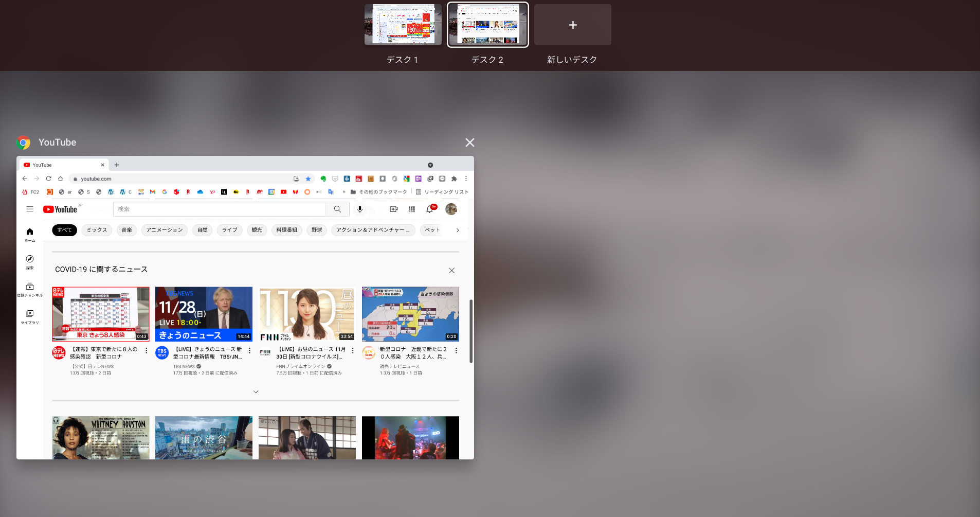The height and width of the screenshot is (517, 980).
Task: Open YouTube notifications bell
Action: pos(430,209)
